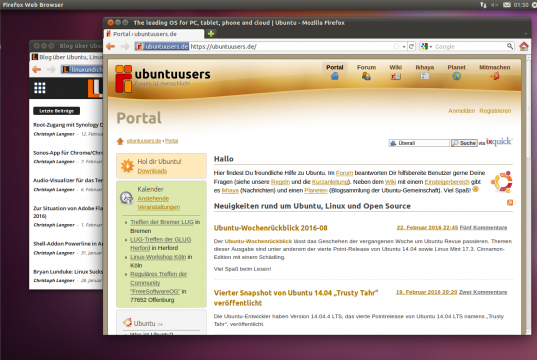Click the Letzte Beiträge tab in blog window
This screenshot has height=360, width=537.
pyautogui.click(x=57, y=111)
